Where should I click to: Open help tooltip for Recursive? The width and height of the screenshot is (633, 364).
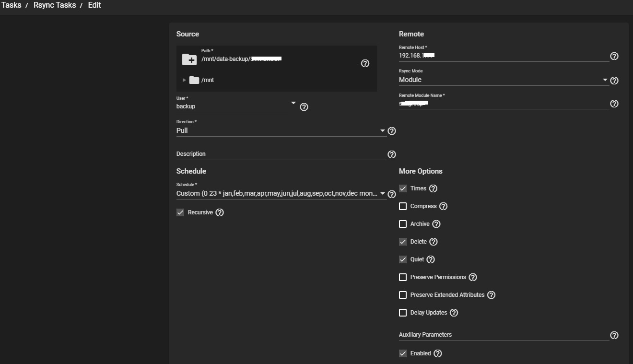point(220,212)
